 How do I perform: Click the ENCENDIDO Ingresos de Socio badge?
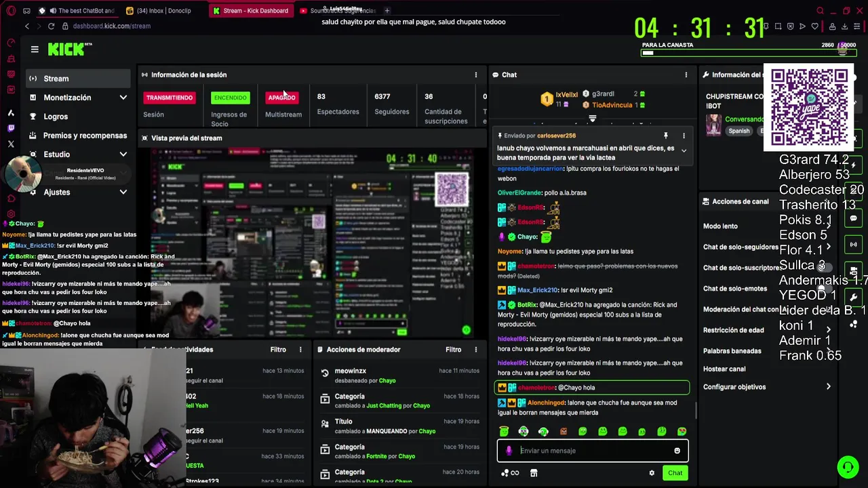click(230, 98)
